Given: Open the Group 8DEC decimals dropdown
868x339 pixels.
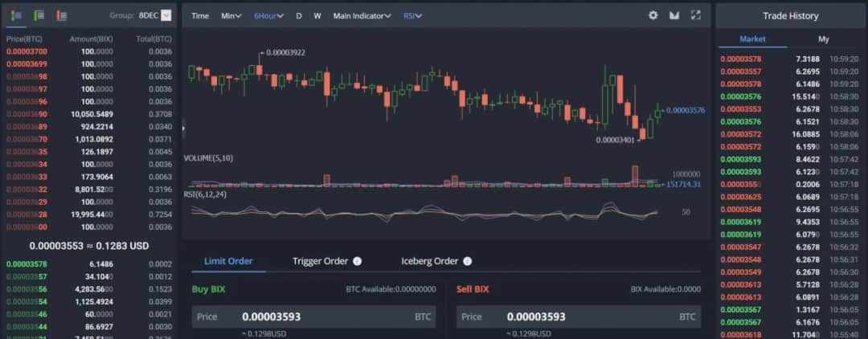Looking at the screenshot, I should click(166, 15).
